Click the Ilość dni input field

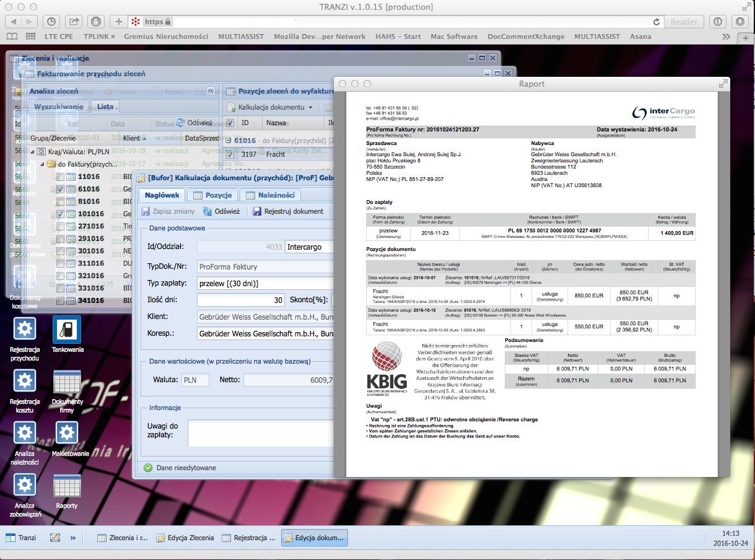[242, 300]
